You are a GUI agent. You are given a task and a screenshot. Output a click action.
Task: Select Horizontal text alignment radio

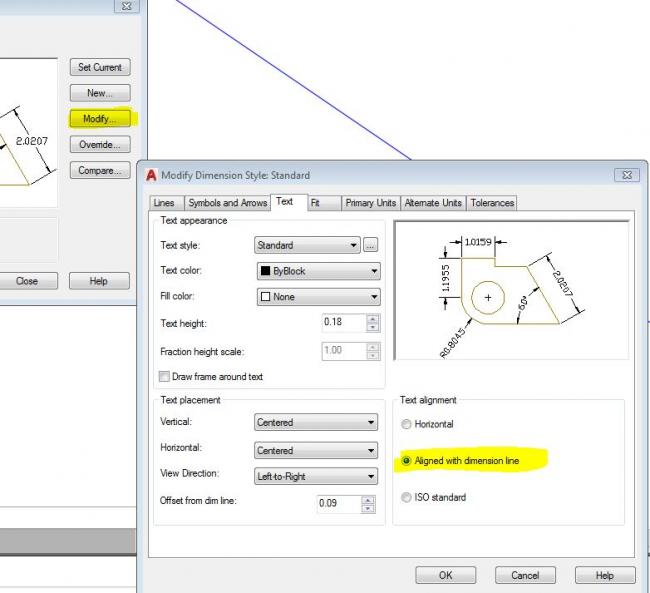click(406, 424)
